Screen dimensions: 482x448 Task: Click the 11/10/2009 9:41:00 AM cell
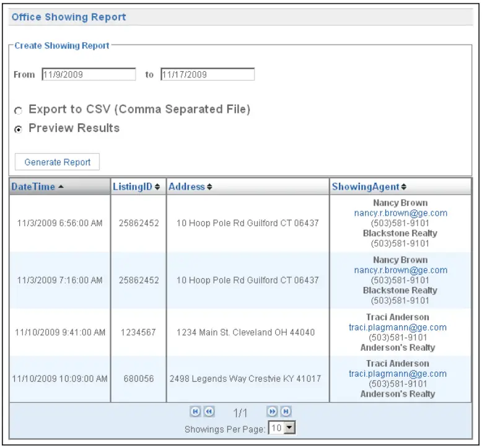pyautogui.click(x=60, y=332)
